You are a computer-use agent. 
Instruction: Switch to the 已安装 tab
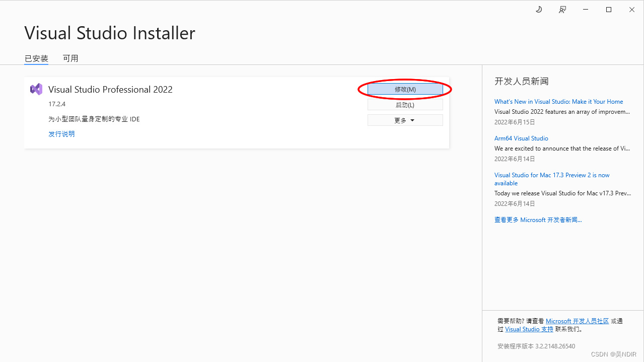pyautogui.click(x=36, y=58)
